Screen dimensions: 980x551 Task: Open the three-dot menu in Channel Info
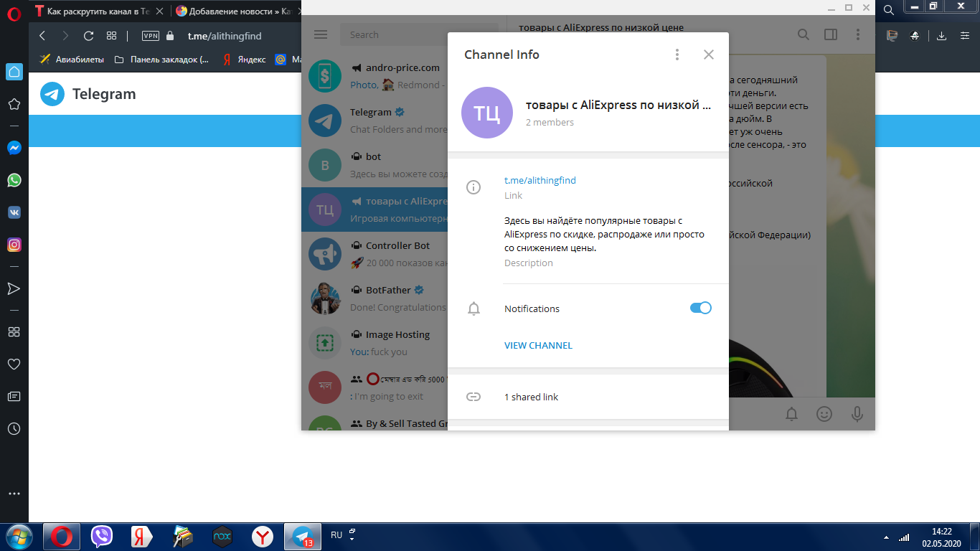[677, 55]
